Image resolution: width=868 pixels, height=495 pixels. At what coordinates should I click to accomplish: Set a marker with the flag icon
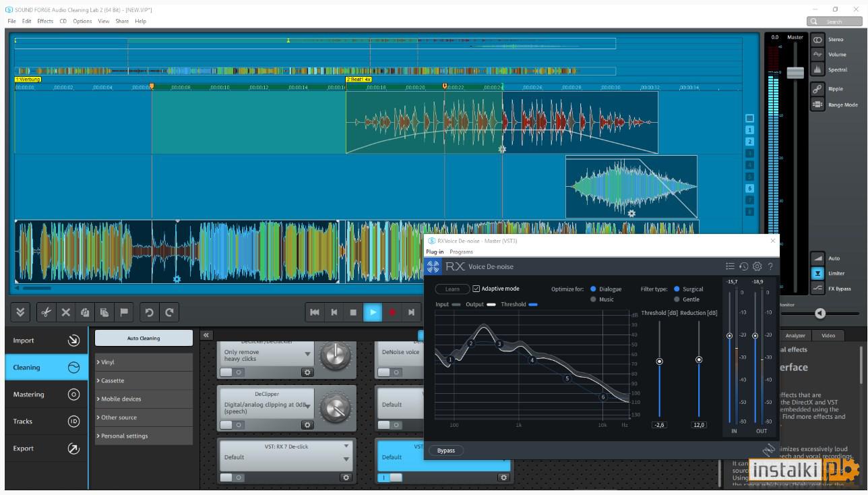124,312
